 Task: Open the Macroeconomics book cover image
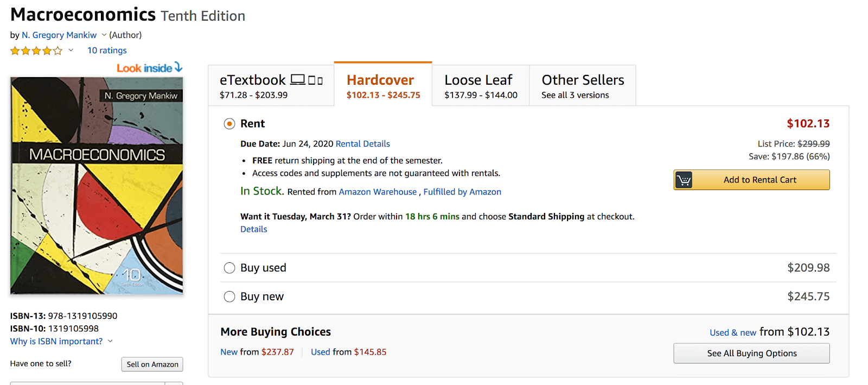97,186
